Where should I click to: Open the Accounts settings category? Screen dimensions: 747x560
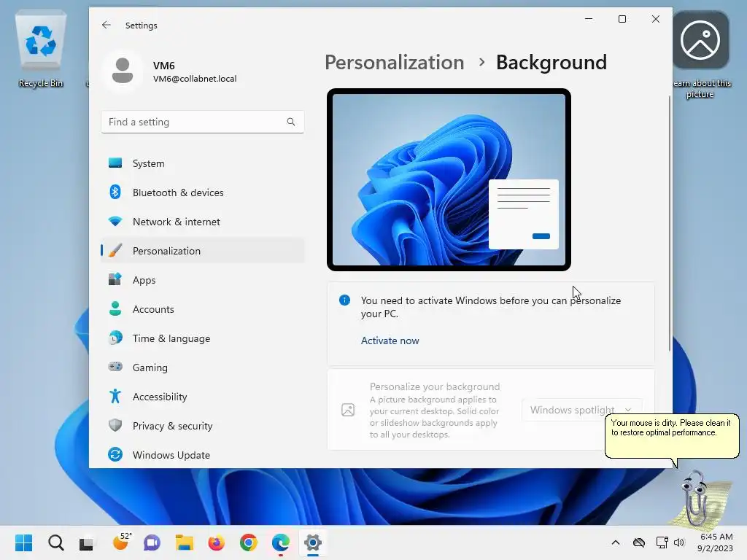(x=203, y=309)
